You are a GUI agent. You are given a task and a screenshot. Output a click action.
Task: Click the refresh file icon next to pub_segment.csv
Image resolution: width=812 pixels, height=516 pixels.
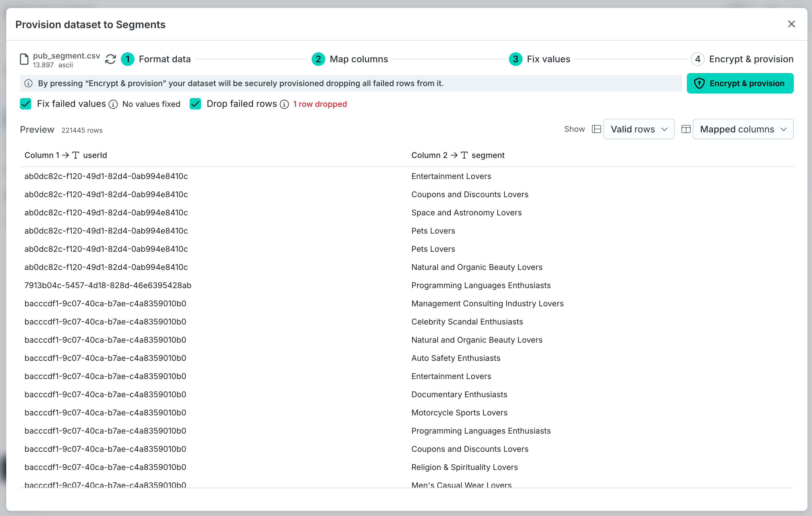[111, 59]
